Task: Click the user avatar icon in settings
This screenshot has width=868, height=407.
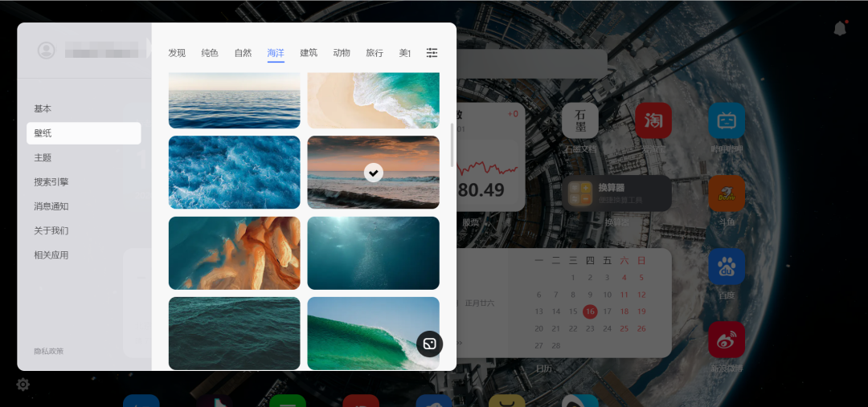Action: pyautogui.click(x=47, y=51)
